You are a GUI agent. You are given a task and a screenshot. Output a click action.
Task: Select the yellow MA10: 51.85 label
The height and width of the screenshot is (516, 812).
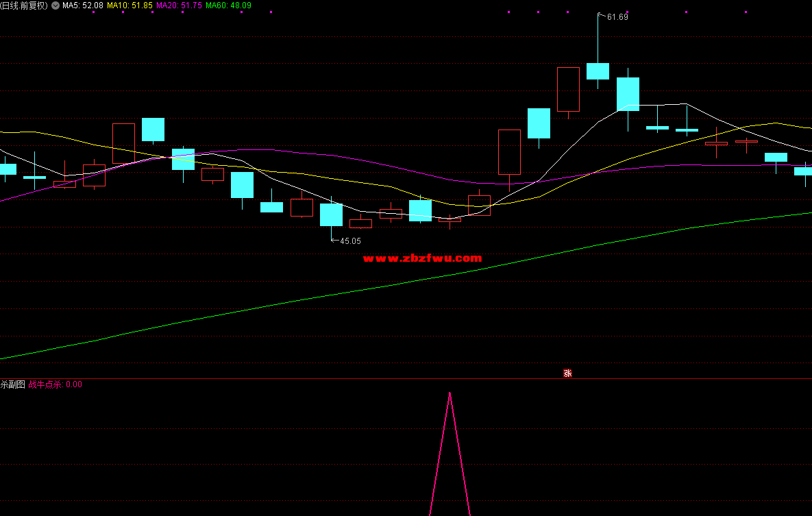(x=130, y=5)
